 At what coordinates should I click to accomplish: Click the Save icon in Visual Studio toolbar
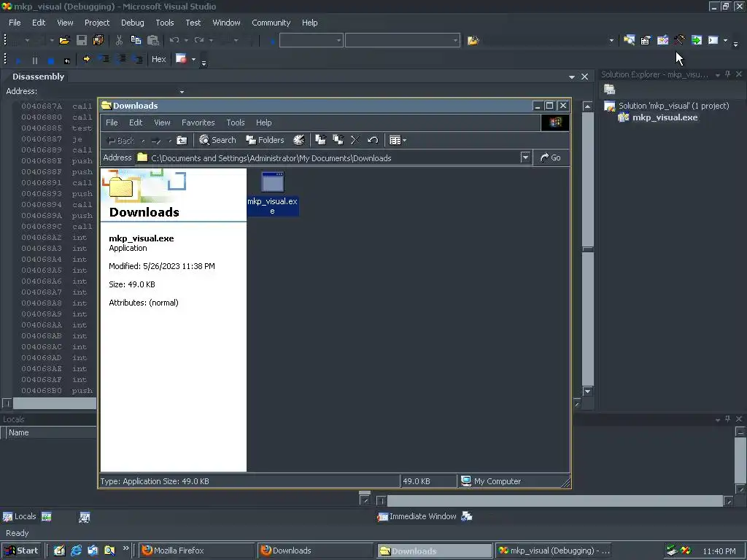[82, 41]
